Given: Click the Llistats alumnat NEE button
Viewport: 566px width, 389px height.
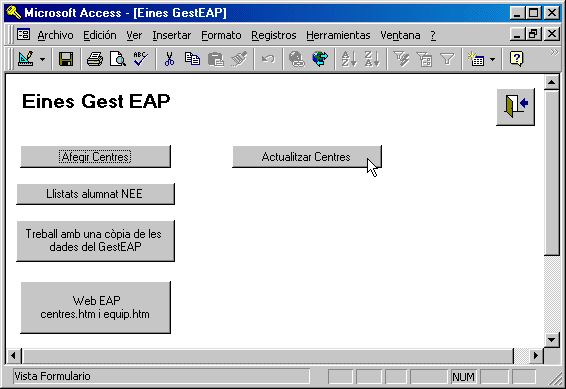Looking at the screenshot, I should click(95, 194).
